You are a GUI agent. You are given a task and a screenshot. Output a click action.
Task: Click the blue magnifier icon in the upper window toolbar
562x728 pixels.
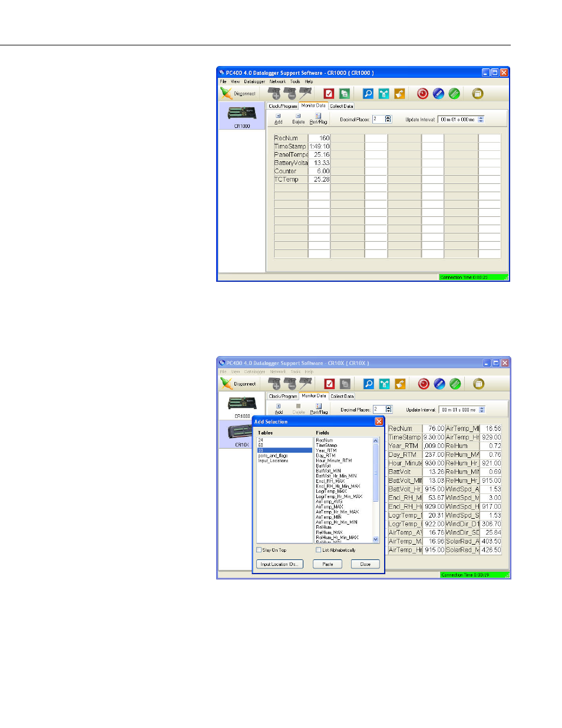(x=368, y=94)
